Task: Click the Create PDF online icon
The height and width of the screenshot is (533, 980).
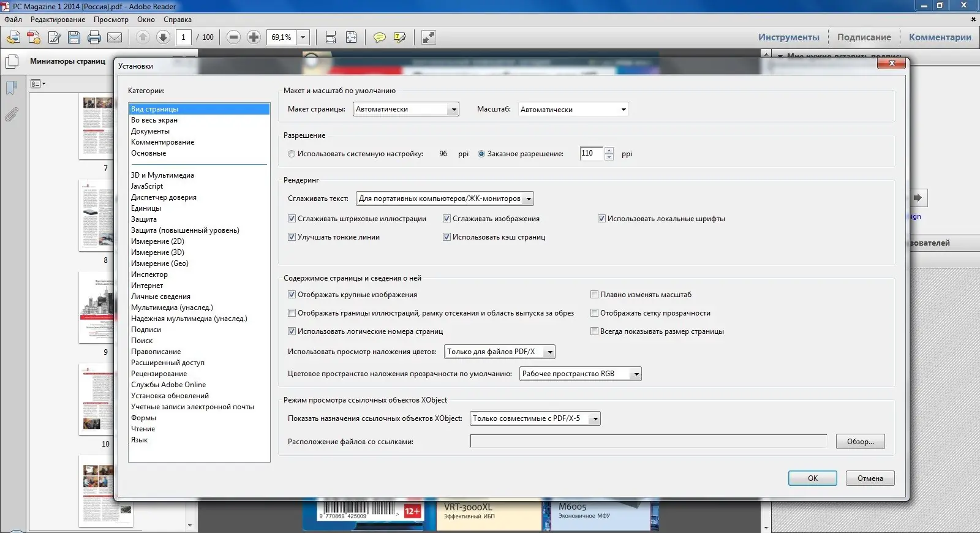Action: [x=34, y=37]
